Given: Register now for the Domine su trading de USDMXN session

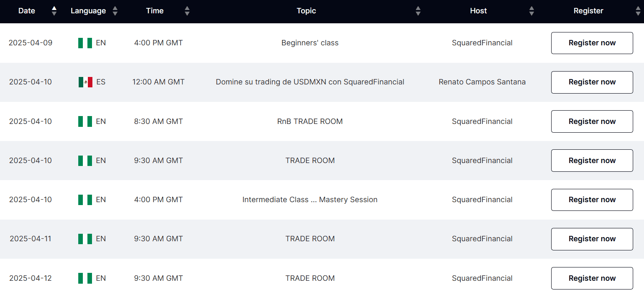Looking at the screenshot, I should point(592,82).
